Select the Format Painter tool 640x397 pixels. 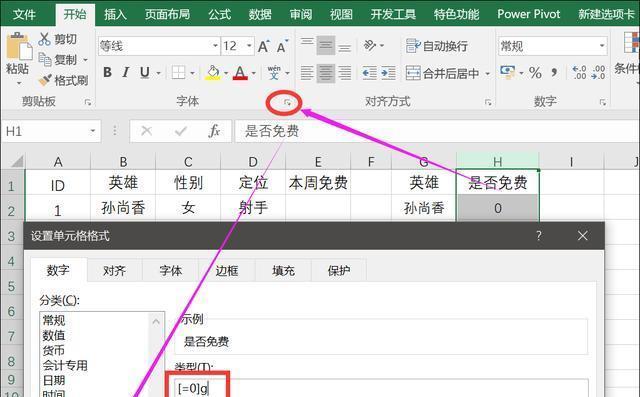63,80
